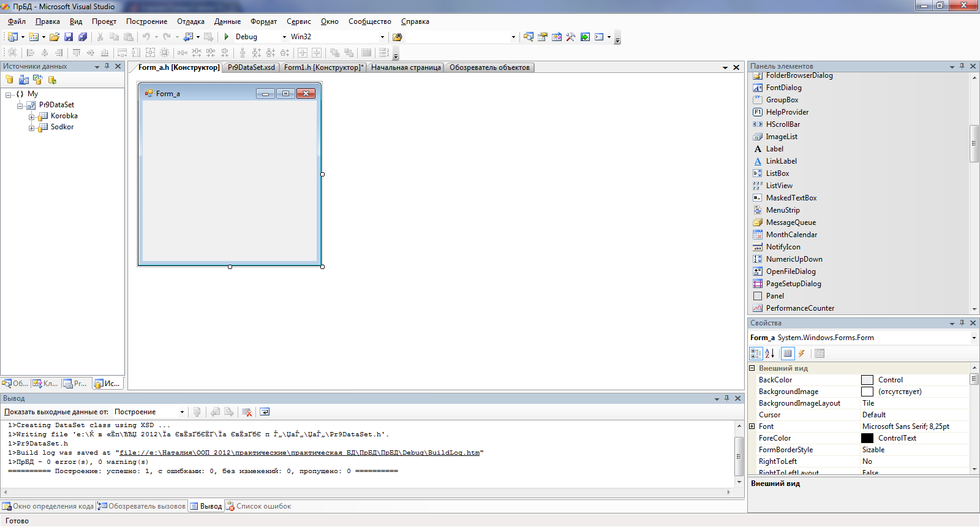The image size is (980, 527).
Task: Show property events with lightning bolt icon
Action: (801, 353)
